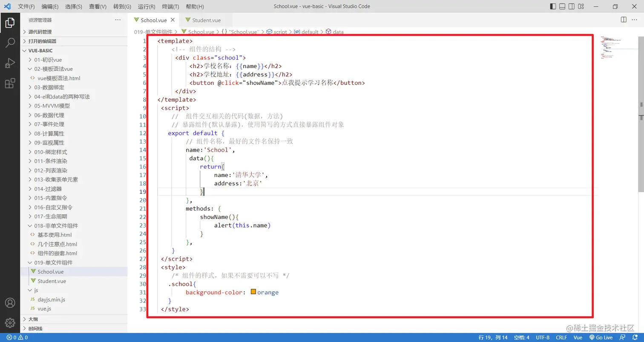Open vue.js in the js folder
The height and width of the screenshot is (342, 644).
[44, 309]
